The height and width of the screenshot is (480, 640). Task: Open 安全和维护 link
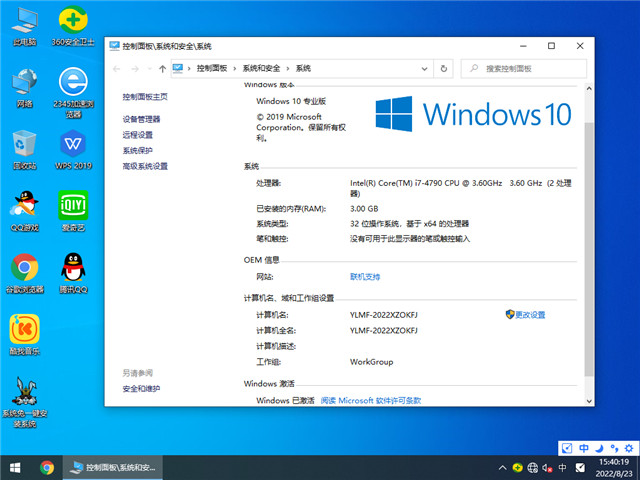141,389
